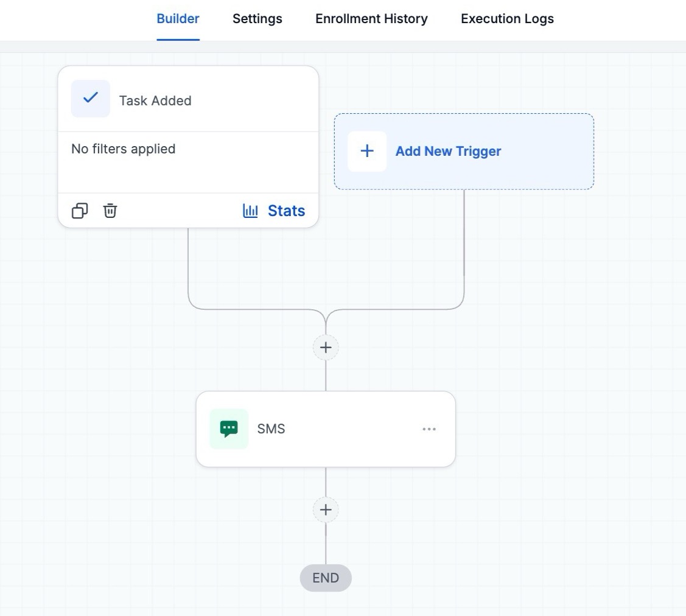The image size is (686, 616).
Task: Click the Task Added checkmark icon
Action: (x=91, y=98)
